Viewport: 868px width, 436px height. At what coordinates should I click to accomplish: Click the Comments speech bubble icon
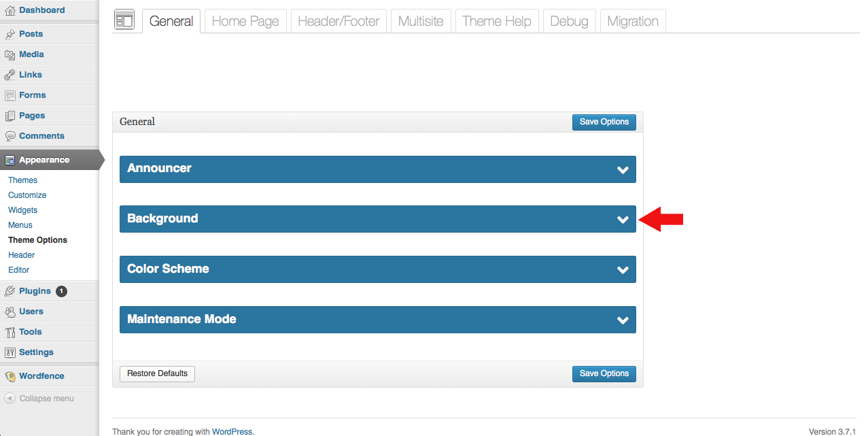tap(10, 136)
